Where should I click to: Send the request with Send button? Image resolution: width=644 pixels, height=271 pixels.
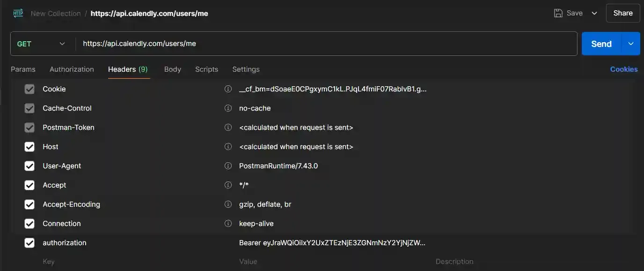[601, 44]
